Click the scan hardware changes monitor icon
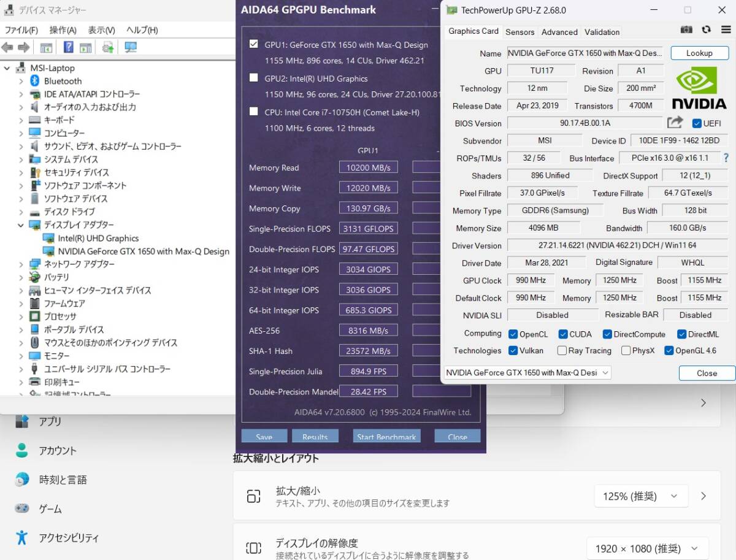Viewport: 736px width, 560px height. [131, 48]
